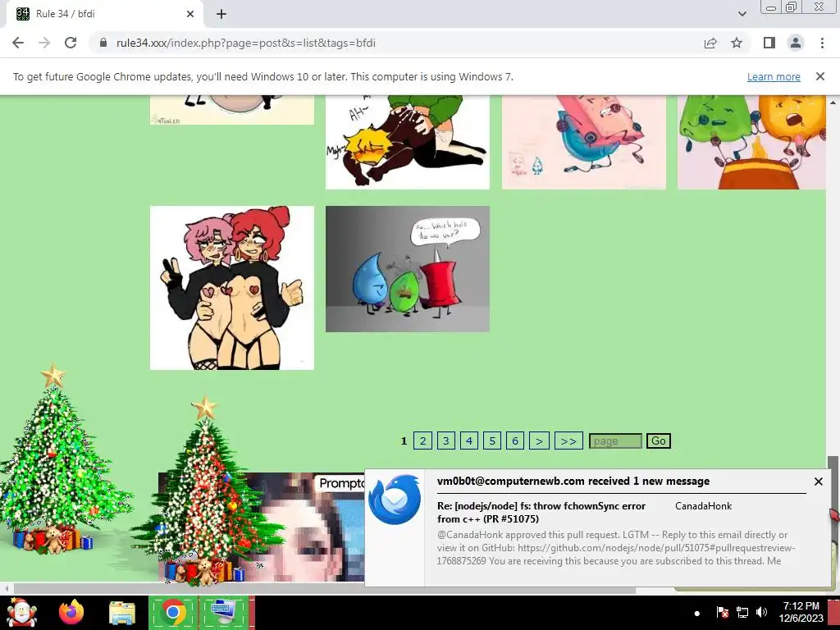Click the Thunderbird icon in notification

395,500
